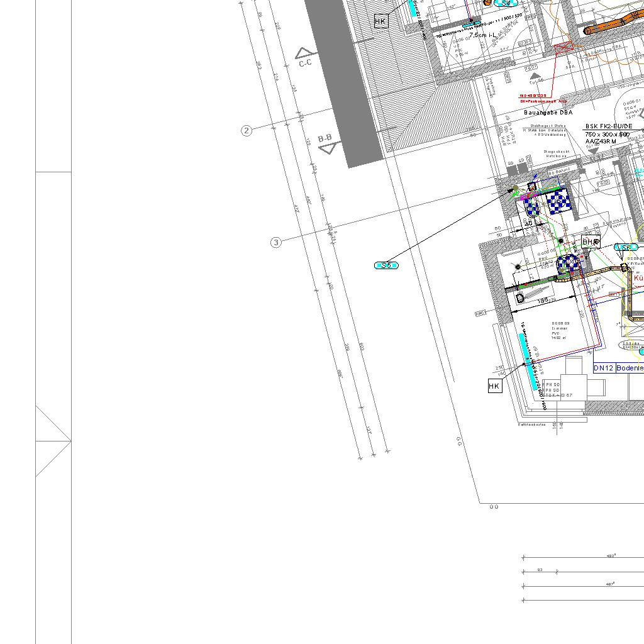Click the title block fold triangle mark
This screenshot has width=644, height=644.
click(x=53, y=441)
